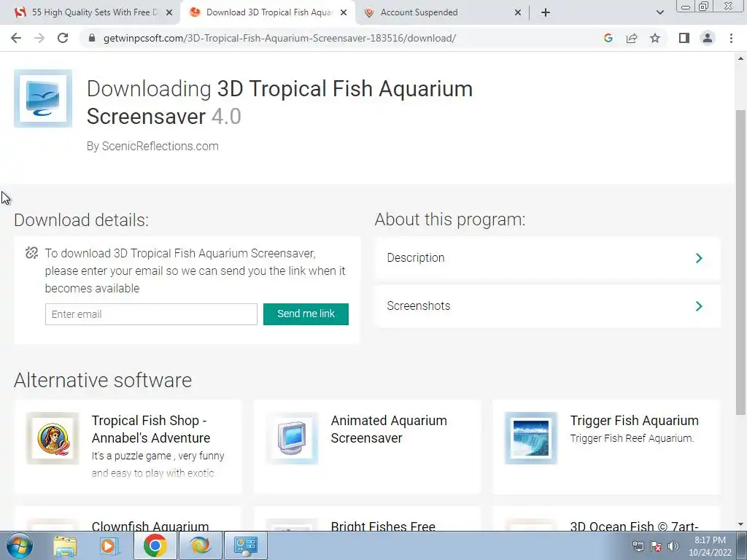Expand the Description section
This screenshot has width=747, height=560.
pyautogui.click(x=547, y=258)
